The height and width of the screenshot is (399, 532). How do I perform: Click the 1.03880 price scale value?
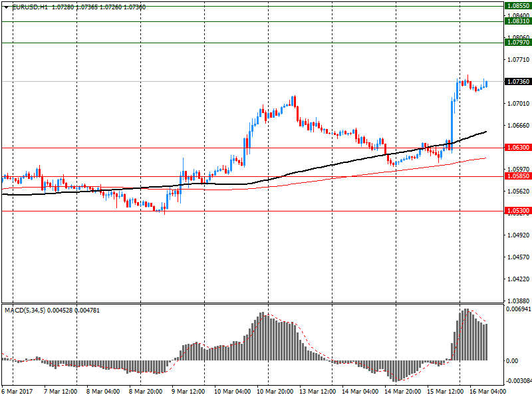pyautogui.click(x=519, y=301)
